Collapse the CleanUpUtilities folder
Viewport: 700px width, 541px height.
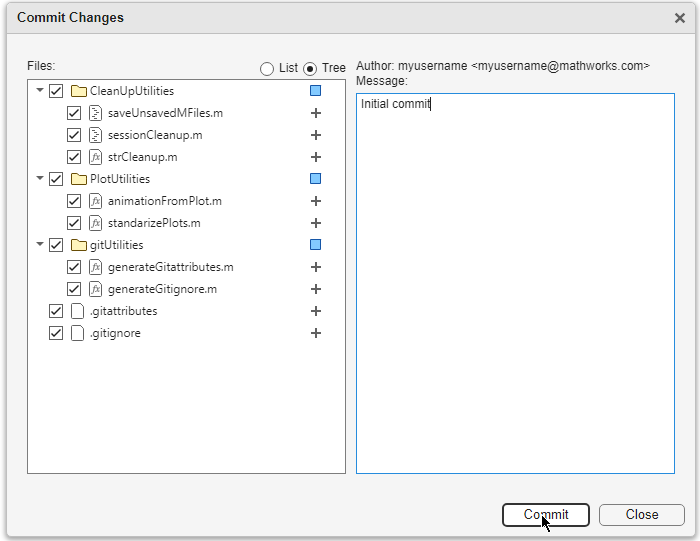pos(40,91)
